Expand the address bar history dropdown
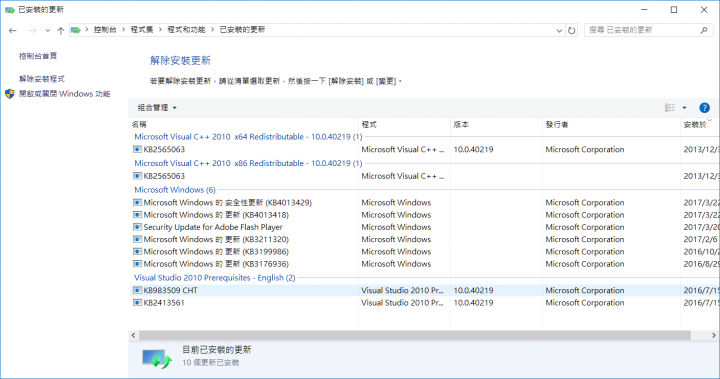 (x=559, y=30)
